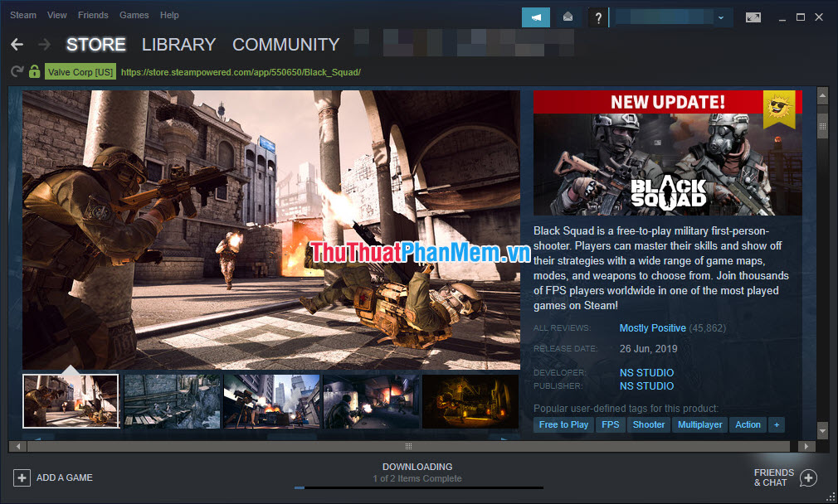Check new messages via the mail icon

tap(568, 16)
